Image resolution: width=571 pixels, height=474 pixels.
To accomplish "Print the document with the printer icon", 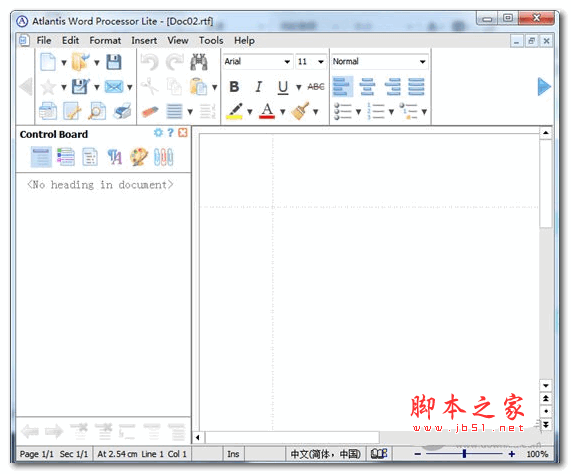I will pyautogui.click(x=122, y=111).
